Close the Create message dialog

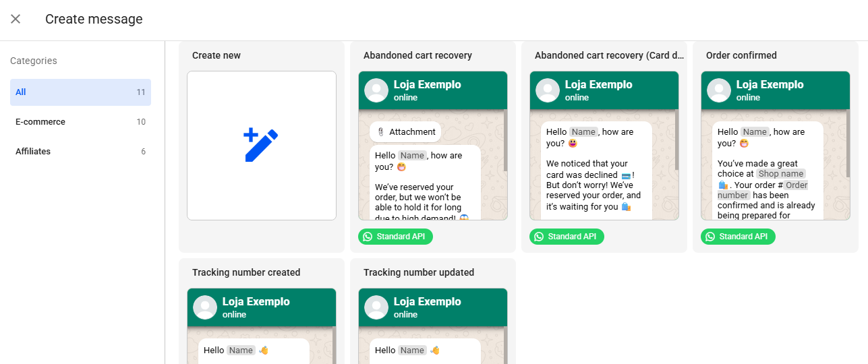tap(16, 19)
